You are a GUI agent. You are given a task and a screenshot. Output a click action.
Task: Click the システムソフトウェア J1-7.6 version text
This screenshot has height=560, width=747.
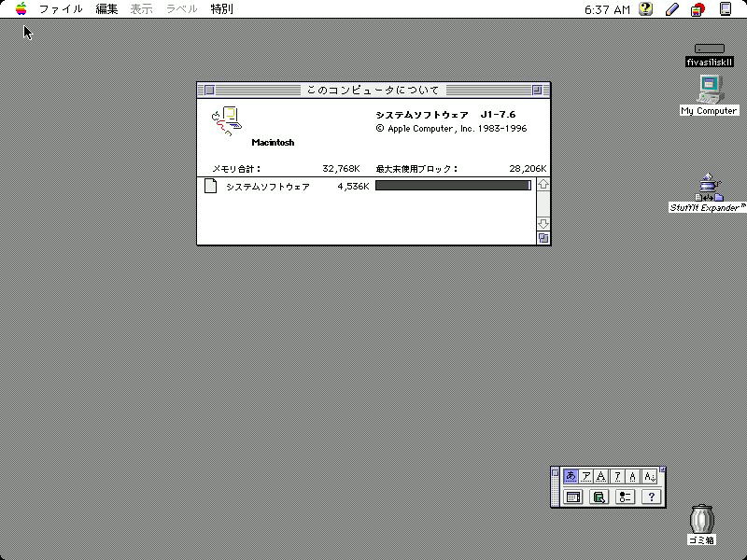pos(446,115)
